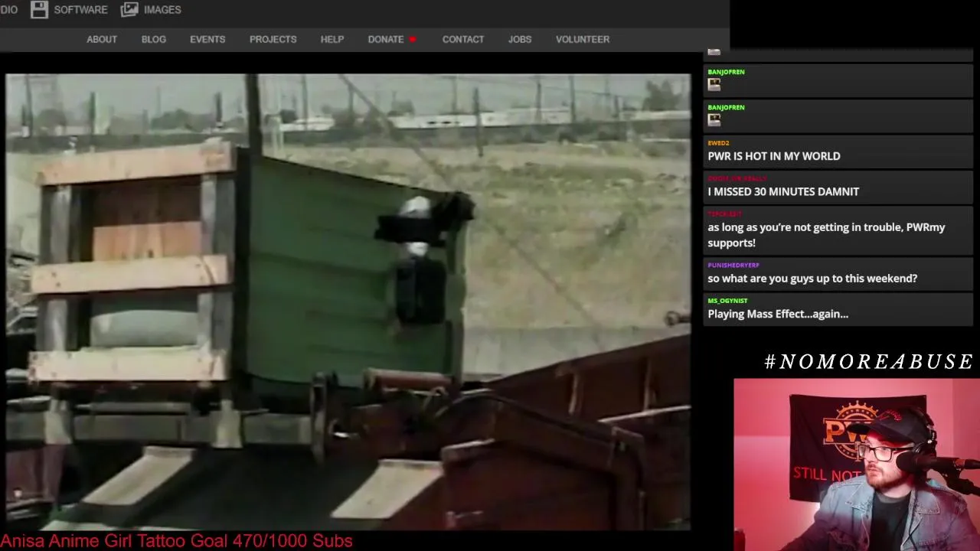Click the IMAGES picture icon
Viewport: 980px width, 551px height.
coord(129,9)
